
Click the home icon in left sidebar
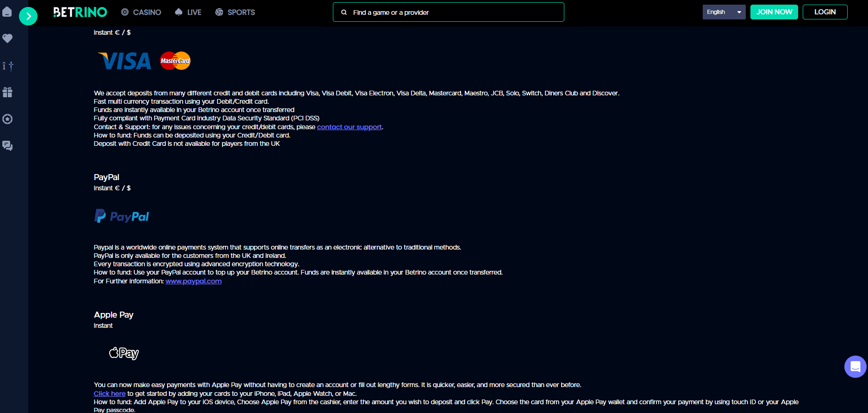click(x=7, y=12)
